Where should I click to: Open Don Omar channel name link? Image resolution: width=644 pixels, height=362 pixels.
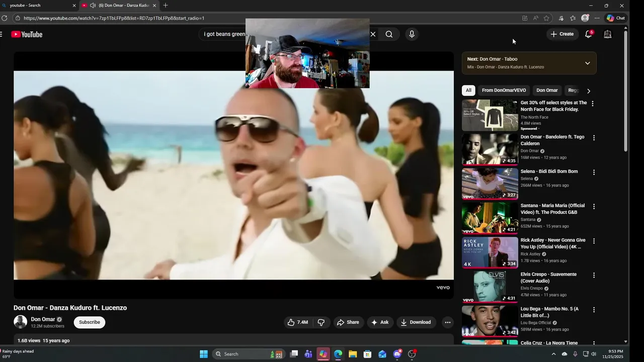(43, 319)
